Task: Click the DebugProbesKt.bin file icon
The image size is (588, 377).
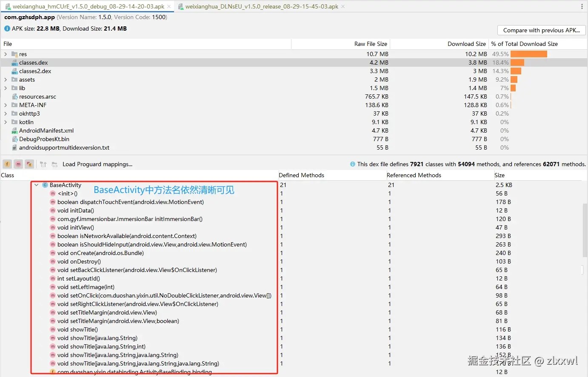Action: click(14, 139)
